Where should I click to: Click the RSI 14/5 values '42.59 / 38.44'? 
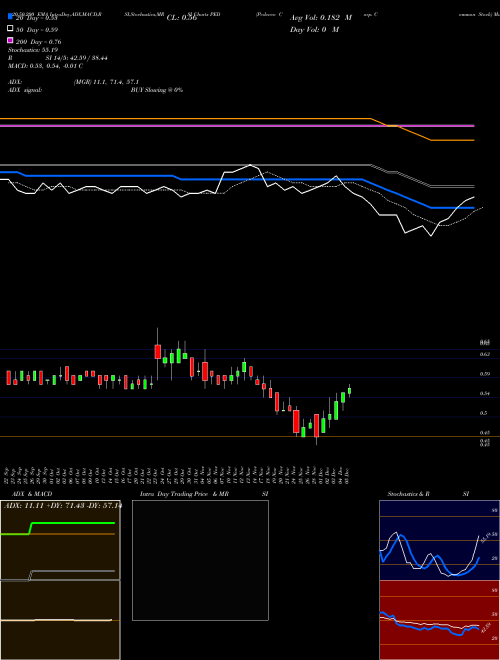click(87, 58)
